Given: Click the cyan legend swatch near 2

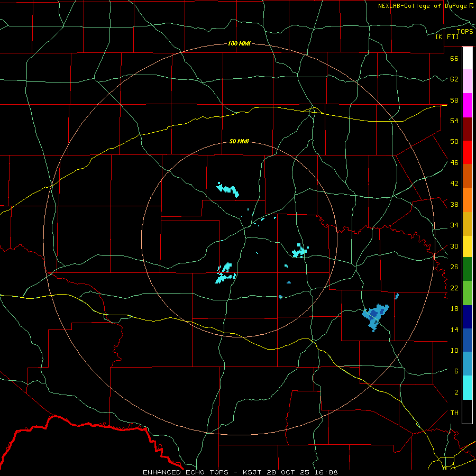Looking at the screenshot, I should tap(467, 388).
